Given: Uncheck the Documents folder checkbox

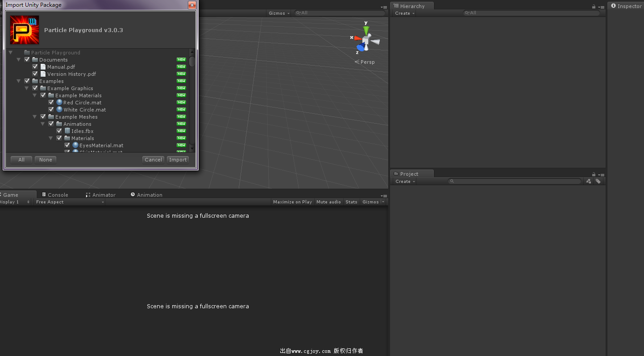Looking at the screenshot, I should pyautogui.click(x=27, y=59).
